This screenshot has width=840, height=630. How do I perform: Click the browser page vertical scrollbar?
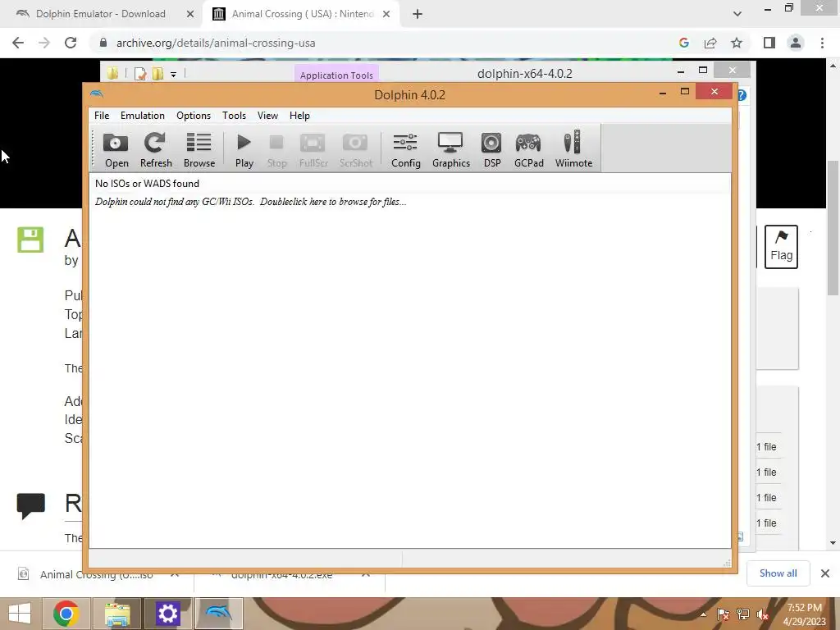[x=833, y=228]
